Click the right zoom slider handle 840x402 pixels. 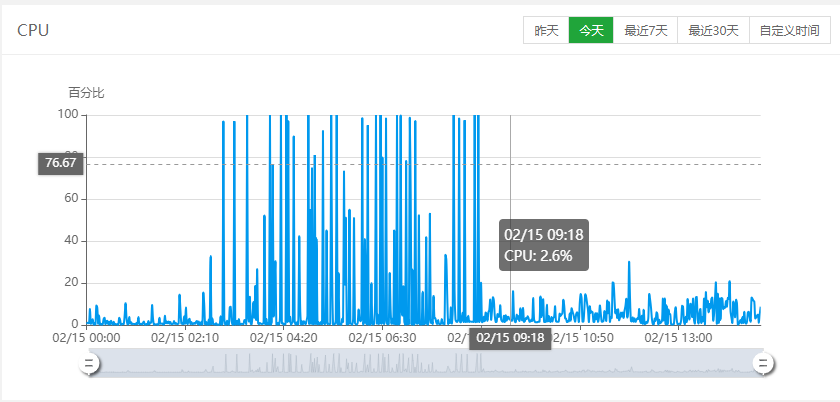point(763,363)
